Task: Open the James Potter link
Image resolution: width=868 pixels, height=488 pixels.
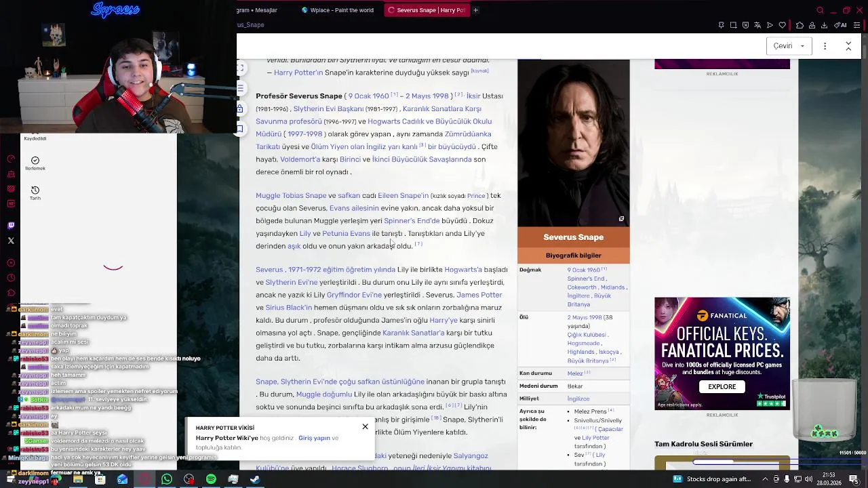Action: click(x=479, y=295)
